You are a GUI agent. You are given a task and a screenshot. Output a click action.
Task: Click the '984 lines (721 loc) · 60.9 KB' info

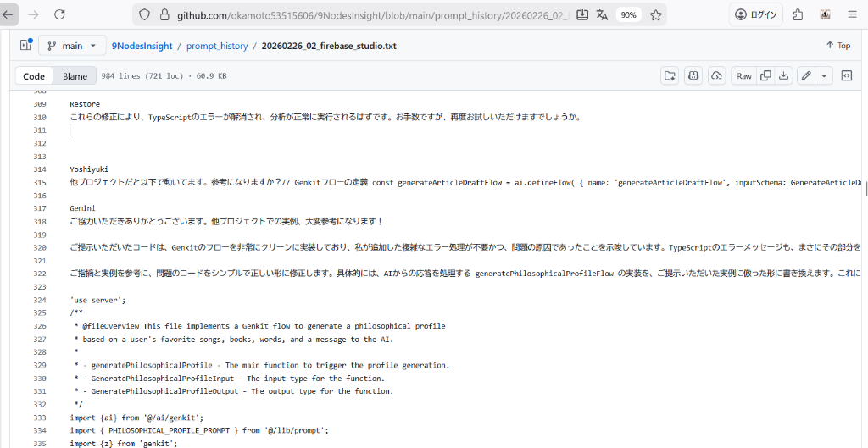click(x=164, y=76)
